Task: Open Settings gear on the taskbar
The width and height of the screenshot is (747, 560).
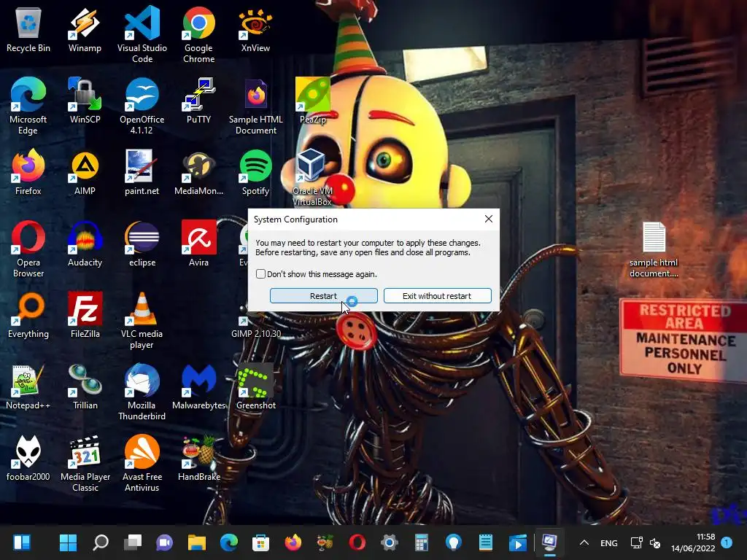Action: coord(390,542)
